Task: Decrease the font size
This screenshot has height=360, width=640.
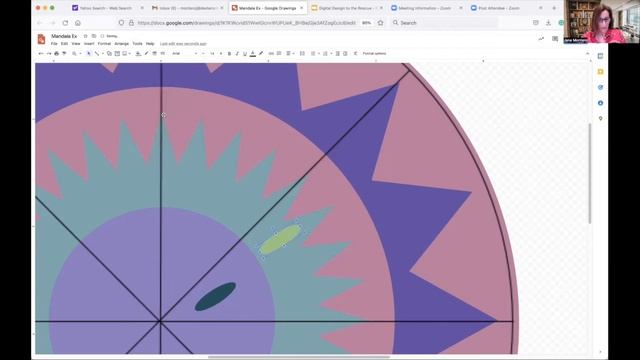Action: [203, 53]
